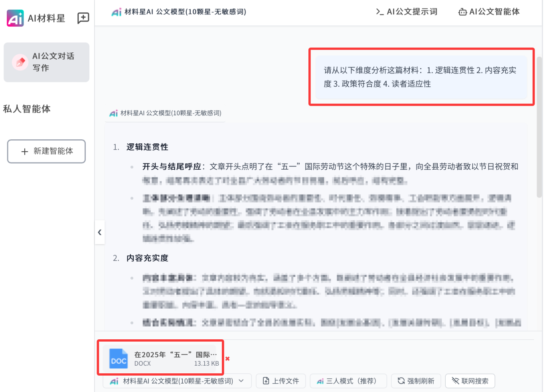Collapse the sidebar with the left chevron

100,232
